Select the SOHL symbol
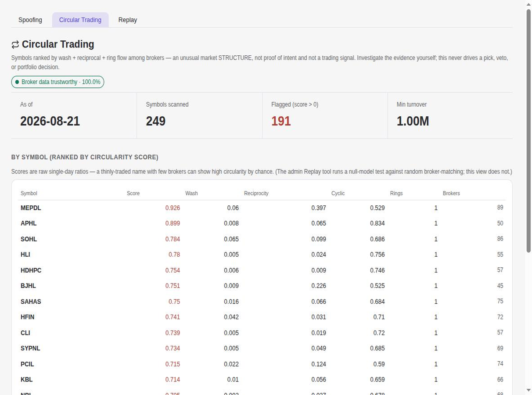532x395 pixels. (x=29, y=239)
